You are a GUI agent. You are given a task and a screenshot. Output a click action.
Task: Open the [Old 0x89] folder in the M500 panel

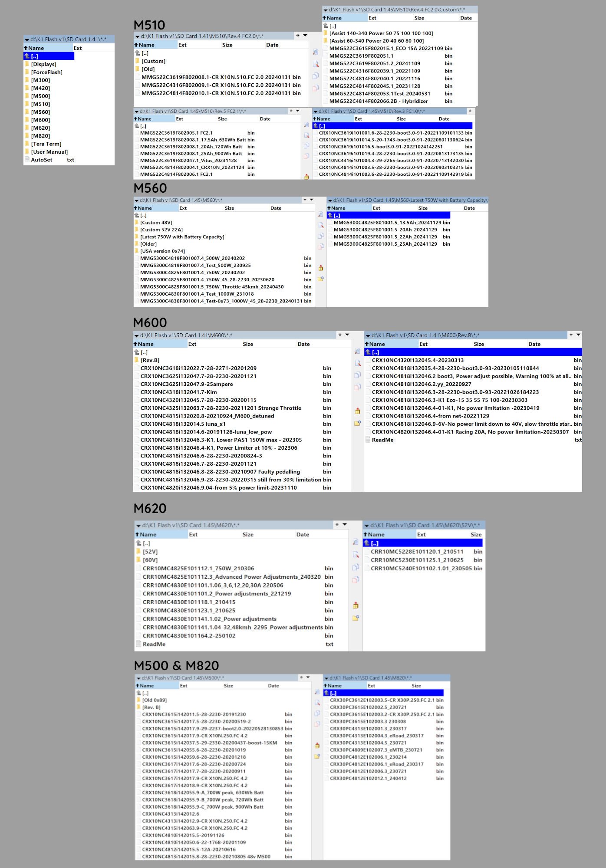pos(154,700)
